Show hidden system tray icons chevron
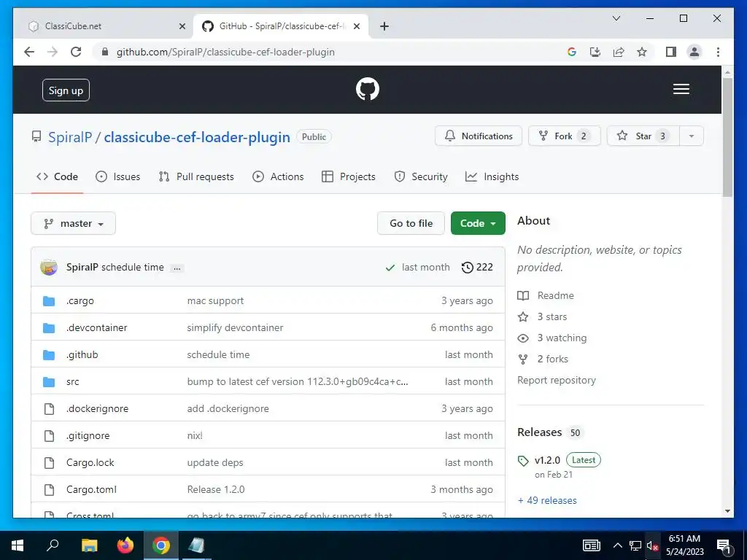Screen dimensions: 747x560 pos(617,545)
